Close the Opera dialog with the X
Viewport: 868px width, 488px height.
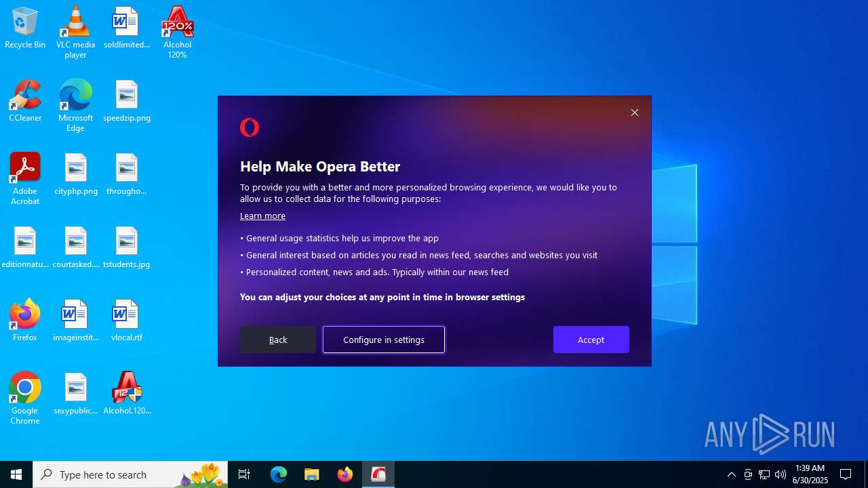[x=635, y=113]
